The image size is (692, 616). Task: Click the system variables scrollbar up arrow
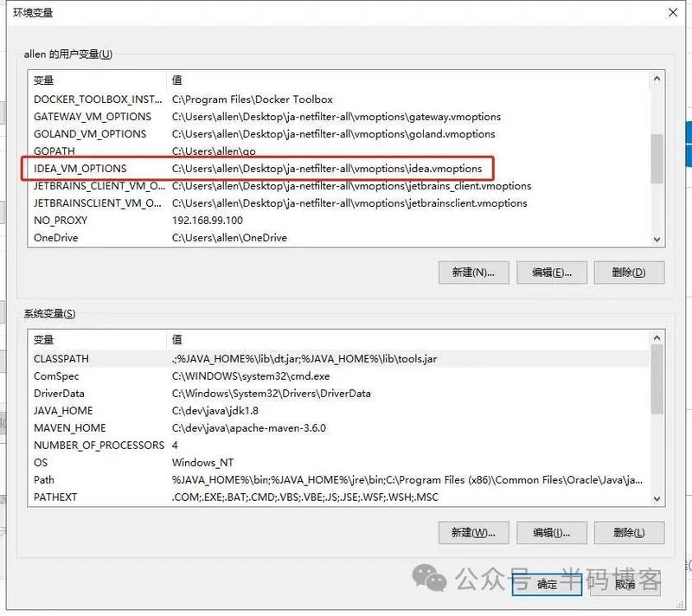pyautogui.click(x=657, y=339)
